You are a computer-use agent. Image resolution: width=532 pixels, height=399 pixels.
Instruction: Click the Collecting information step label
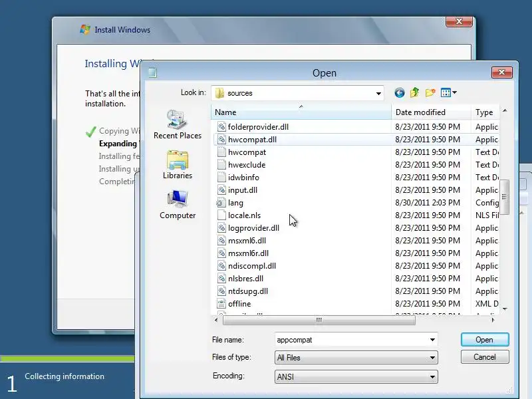[x=65, y=376]
